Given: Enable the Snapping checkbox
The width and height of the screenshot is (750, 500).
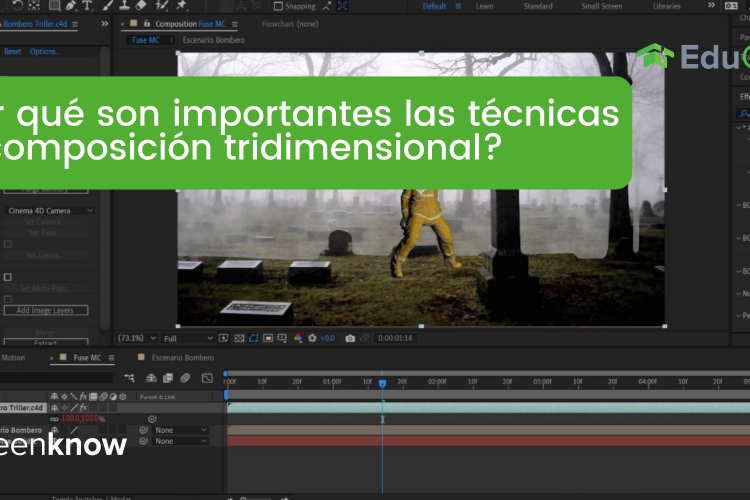Looking at the screenshot, I should pyautogui.click(x=278, y=6).
